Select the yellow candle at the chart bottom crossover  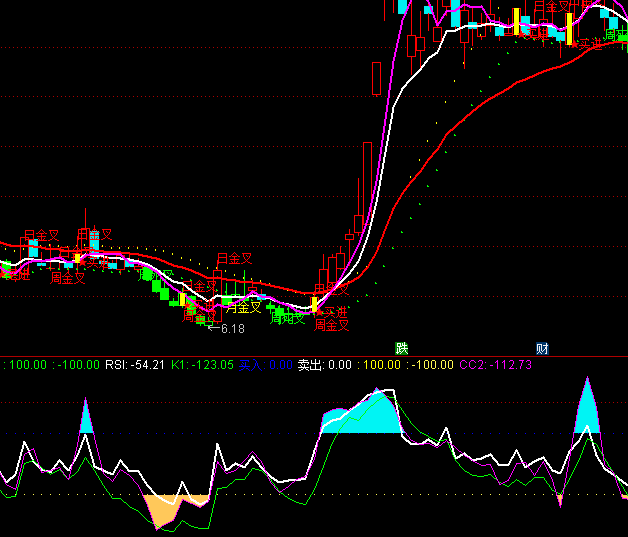point(314,304)
